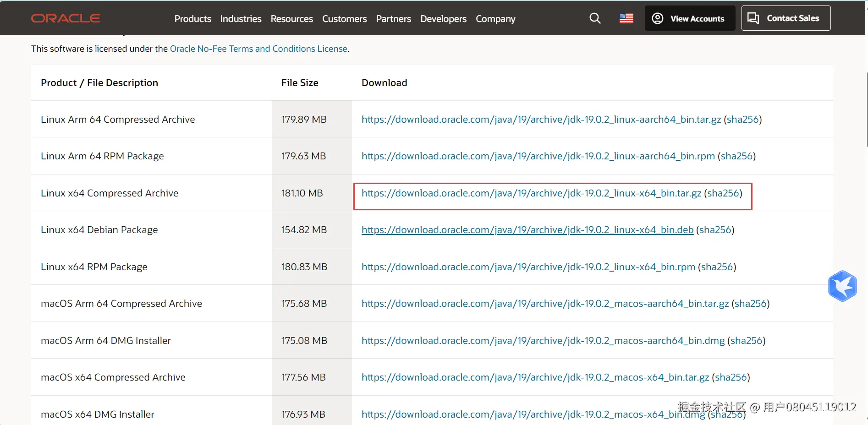This screenshot has width=868, height=425.
Task: Download the macos-aarch64 tar.gz archive link
Action: tap(545, 304)
